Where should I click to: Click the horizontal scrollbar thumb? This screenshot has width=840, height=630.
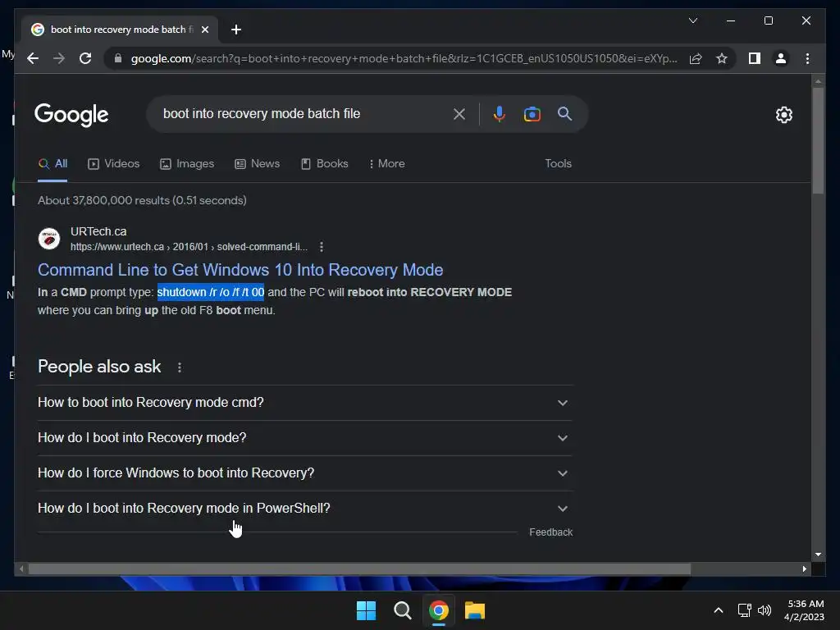pos(359,569)
